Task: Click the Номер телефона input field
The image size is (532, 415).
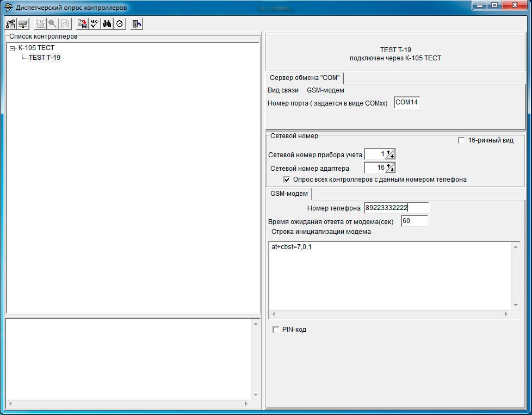Action: (395, 208)
